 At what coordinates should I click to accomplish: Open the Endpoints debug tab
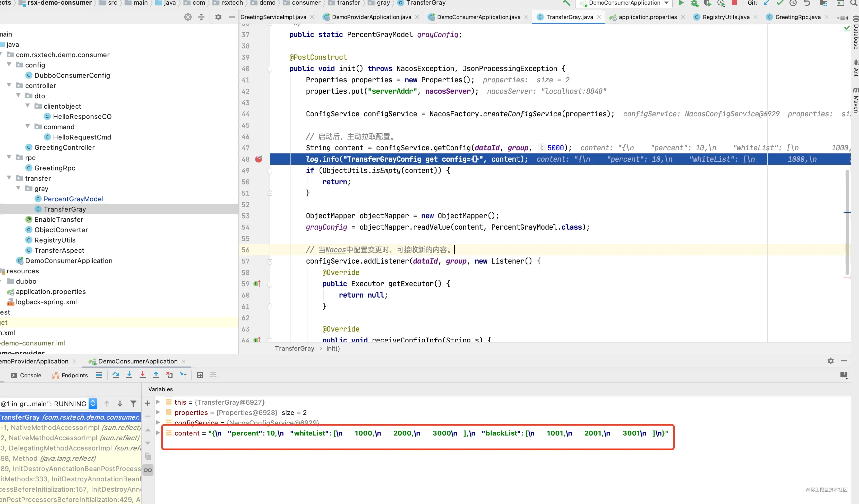tap(70, 375)
